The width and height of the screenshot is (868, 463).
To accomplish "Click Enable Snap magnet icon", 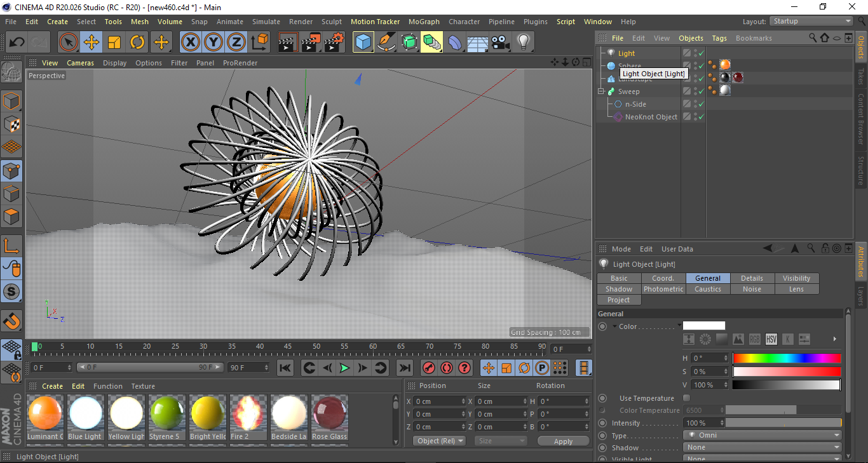I will [x=11, y=321].
